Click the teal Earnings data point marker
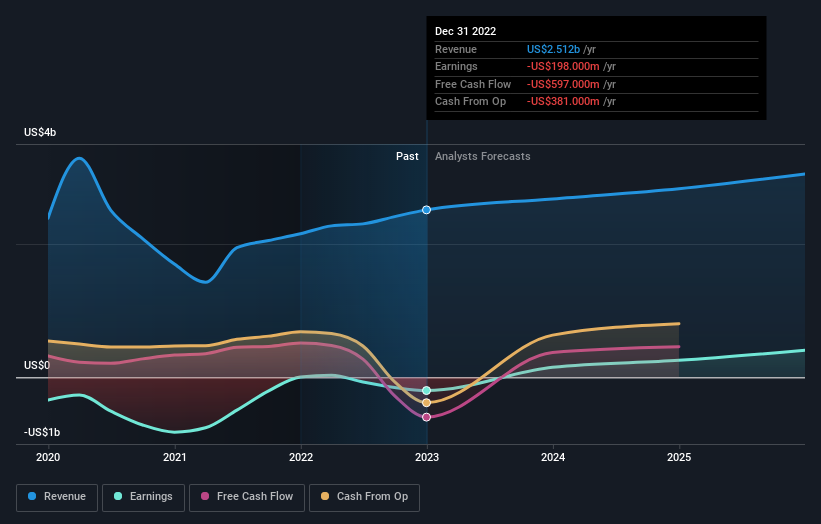 [427, 391]
